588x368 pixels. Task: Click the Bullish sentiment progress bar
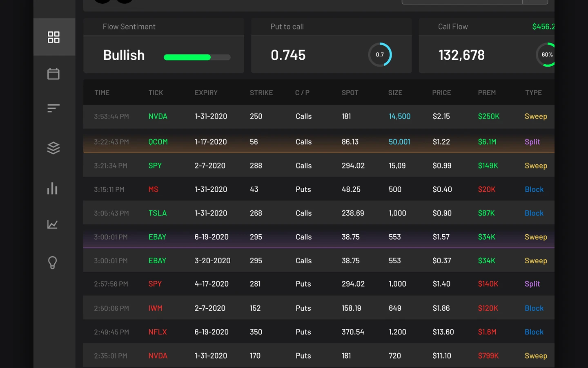point(197,57)
